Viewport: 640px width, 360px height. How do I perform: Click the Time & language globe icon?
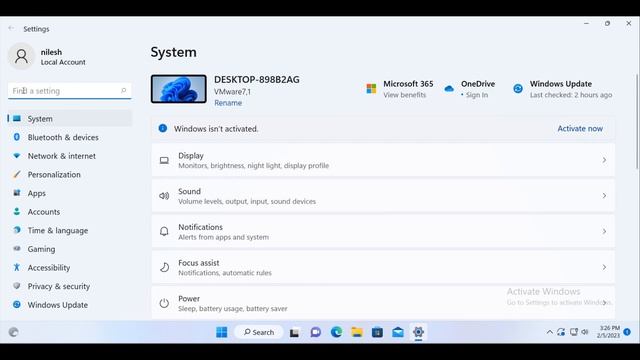pyautogui.click(x=17, y=230)
